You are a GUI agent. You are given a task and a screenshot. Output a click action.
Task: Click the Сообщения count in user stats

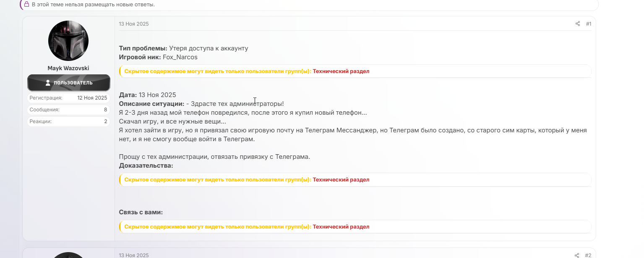pos(105,110)
